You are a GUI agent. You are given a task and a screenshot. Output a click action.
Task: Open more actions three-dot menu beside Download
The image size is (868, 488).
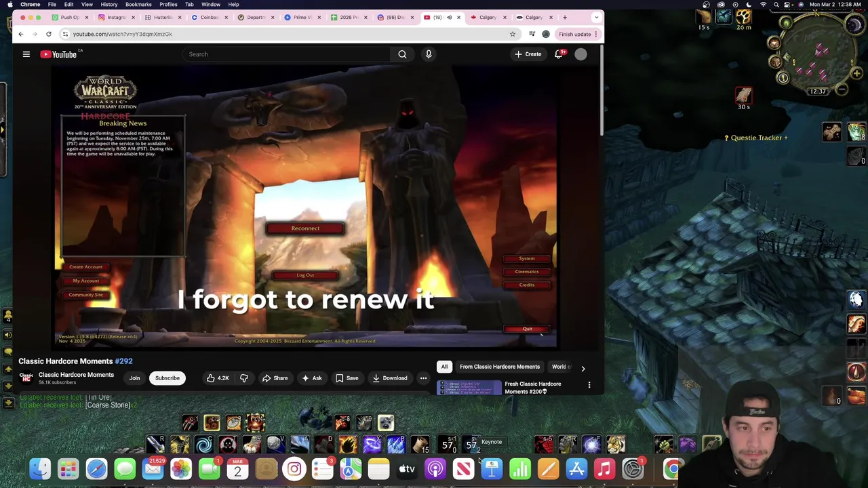(x=423, y=378)
